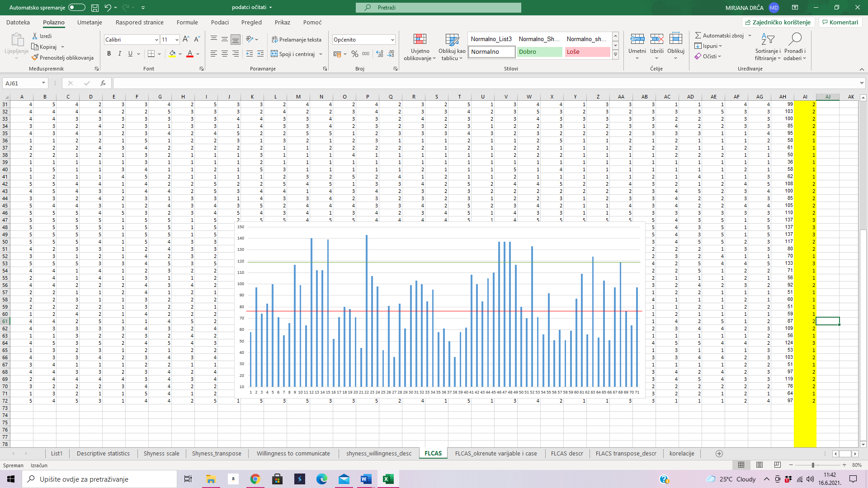
Task: Open Word from Windows taskbar
Action: pos(366,479)
